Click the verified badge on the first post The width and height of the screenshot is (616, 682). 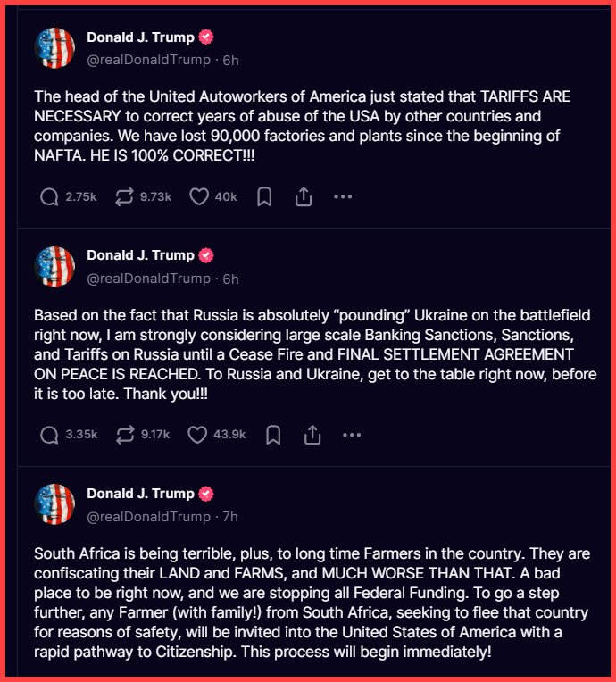click(x=207, y=37)
